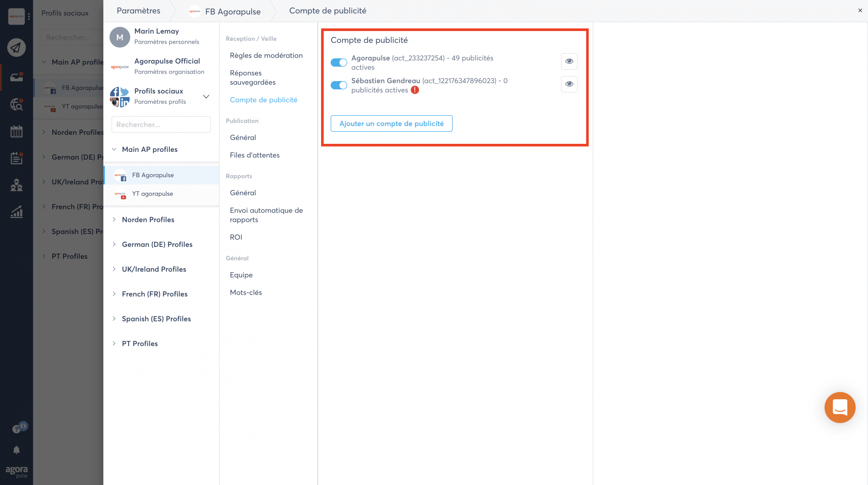Toggle the Agorapulse ad account switch

(x=339, y=62)
